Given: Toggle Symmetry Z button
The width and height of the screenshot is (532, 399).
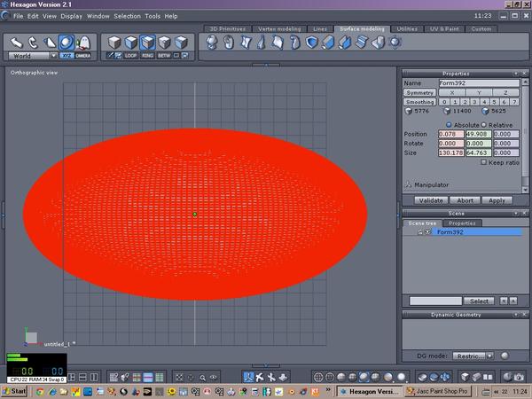Looking at the screenshot, I should [505, 92].
